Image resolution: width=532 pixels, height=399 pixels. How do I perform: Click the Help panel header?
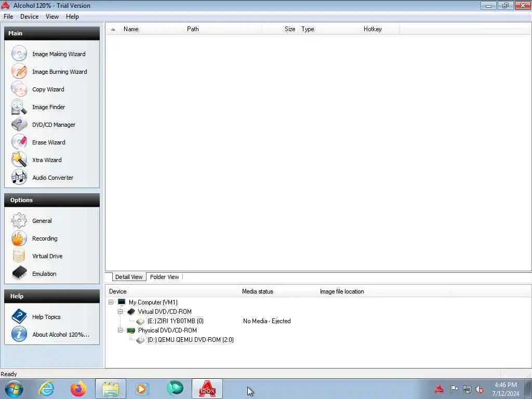click(x=52, y=296)
